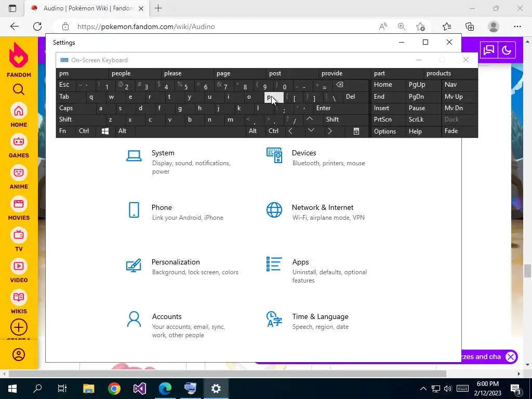Refresh the Edge page
Viewport: 532px width, 399px height.
click(37, 26)
